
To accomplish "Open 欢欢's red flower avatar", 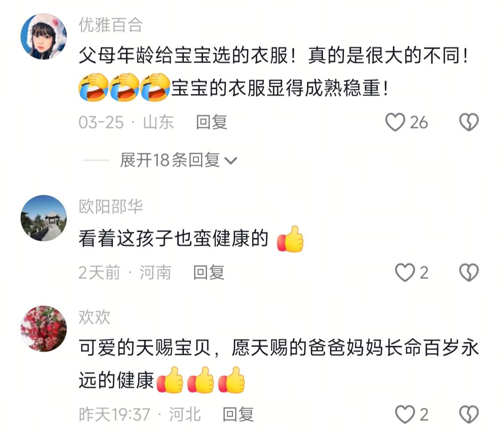I will coord(43,329).
